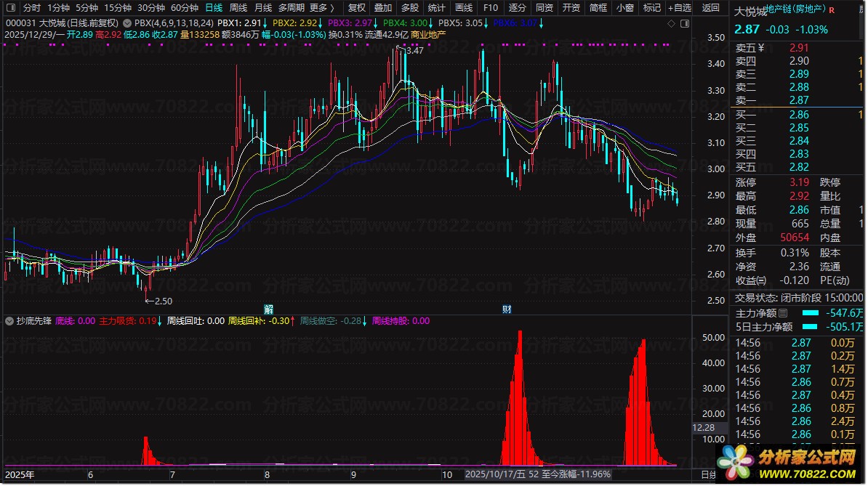Image resolution: width=868 pixels, height=486 pixels.
Task: Select 买一 price 2.86
Action: (x=799, y=115)
